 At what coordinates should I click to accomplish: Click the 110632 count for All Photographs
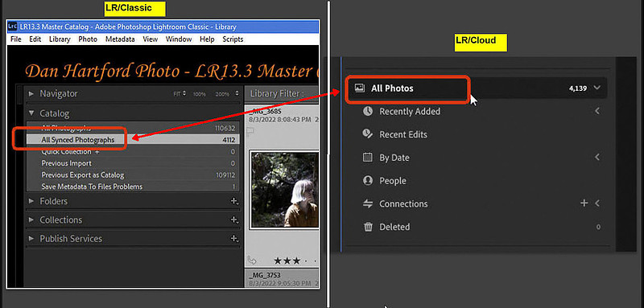click(225, 129)
